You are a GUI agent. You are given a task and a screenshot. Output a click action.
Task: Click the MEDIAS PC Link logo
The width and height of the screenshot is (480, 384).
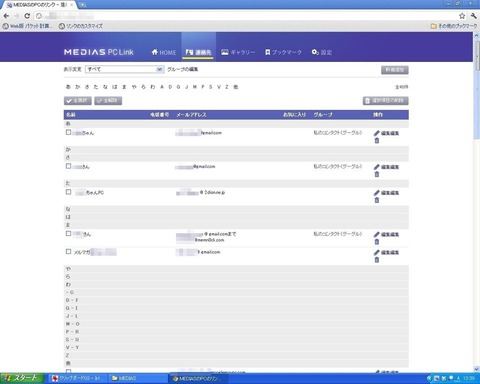(x=99, y=52)
